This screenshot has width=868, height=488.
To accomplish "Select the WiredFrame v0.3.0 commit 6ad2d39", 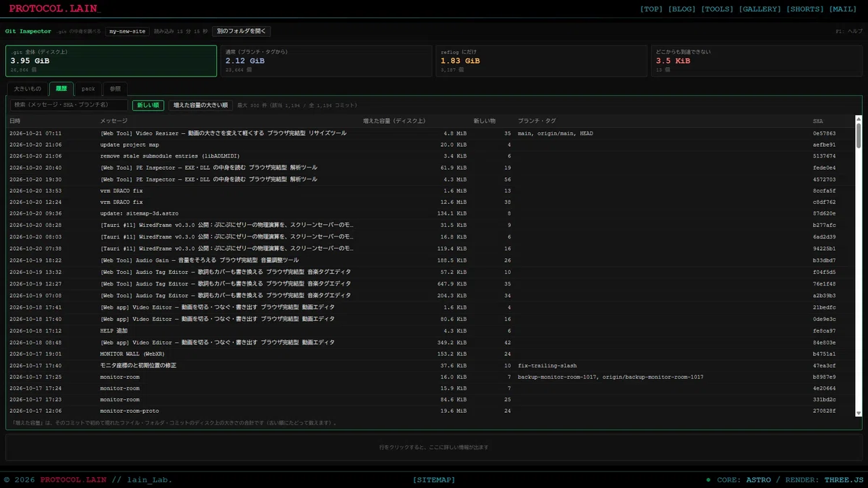I will click(x=430, y=236).
